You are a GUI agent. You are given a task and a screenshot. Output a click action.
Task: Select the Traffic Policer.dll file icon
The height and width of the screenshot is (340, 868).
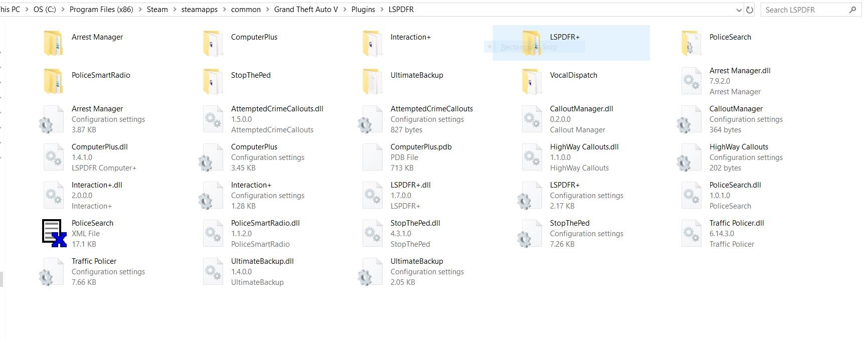[691, 233]
